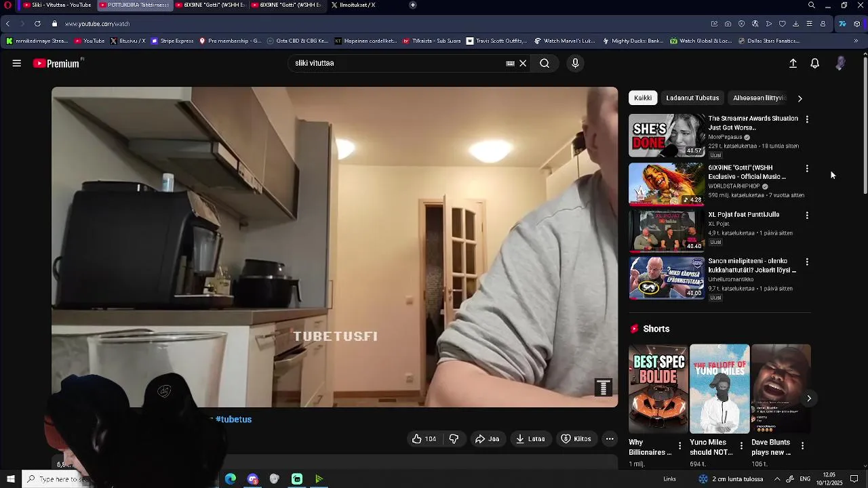The height and width of the screenshot is (488, 868).
Task: Open more actions three-dot menu below the video
Action: pos(610,439)
